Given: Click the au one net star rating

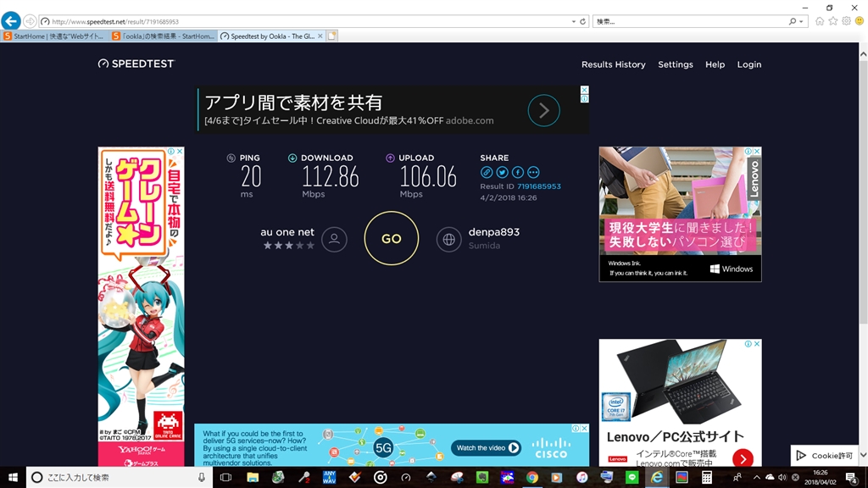Looking at the screenshot, I should click(x=288, y=245).
